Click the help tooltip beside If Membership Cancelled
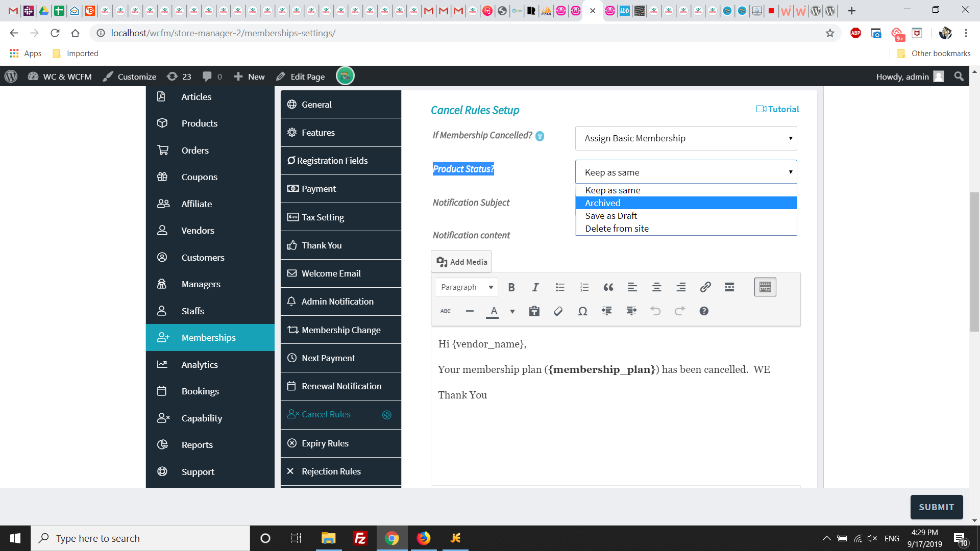This screenshot has height=551, width=980. [540, 136]
